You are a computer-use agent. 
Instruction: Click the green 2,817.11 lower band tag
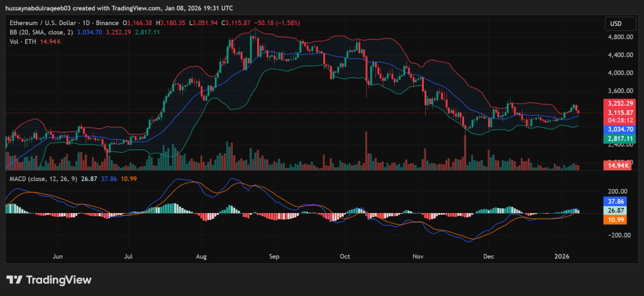616,138
